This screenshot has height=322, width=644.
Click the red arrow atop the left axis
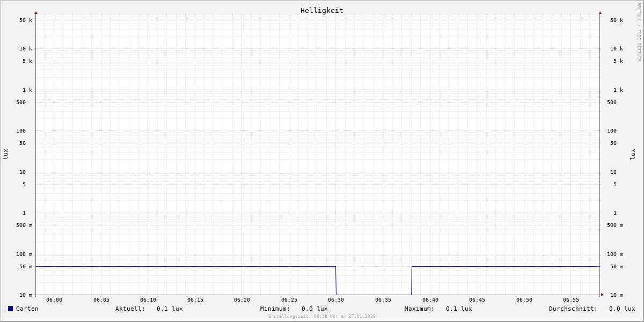[36, 12]
